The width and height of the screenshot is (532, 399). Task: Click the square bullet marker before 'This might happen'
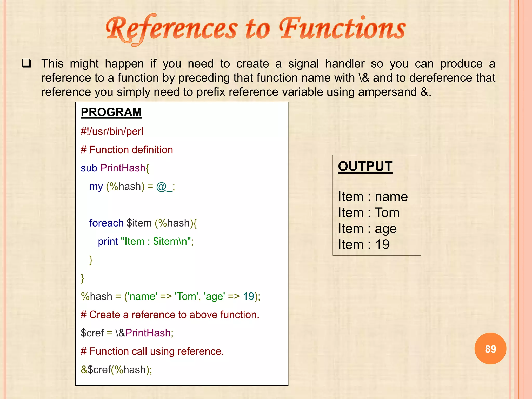point(26,63)
